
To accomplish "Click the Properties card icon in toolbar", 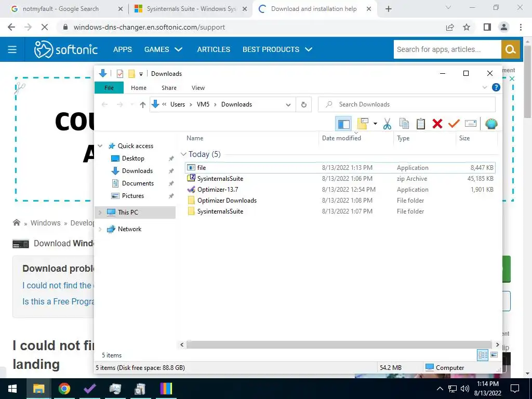I will [x=470, y=124].
